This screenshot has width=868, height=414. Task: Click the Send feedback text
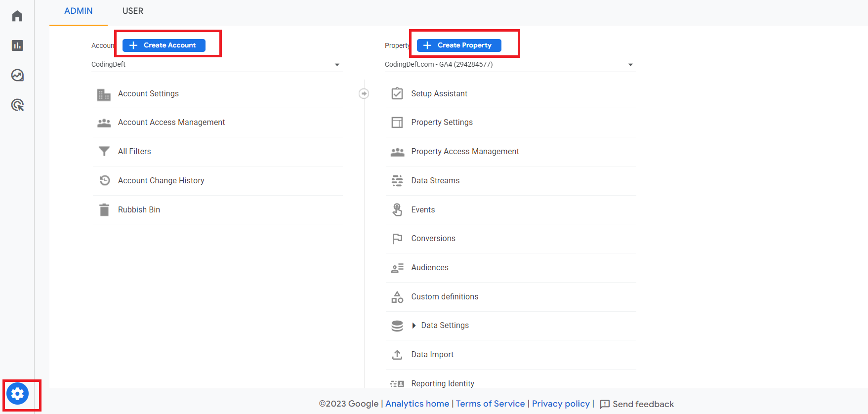pyautogui.click(x=643, y=404)
